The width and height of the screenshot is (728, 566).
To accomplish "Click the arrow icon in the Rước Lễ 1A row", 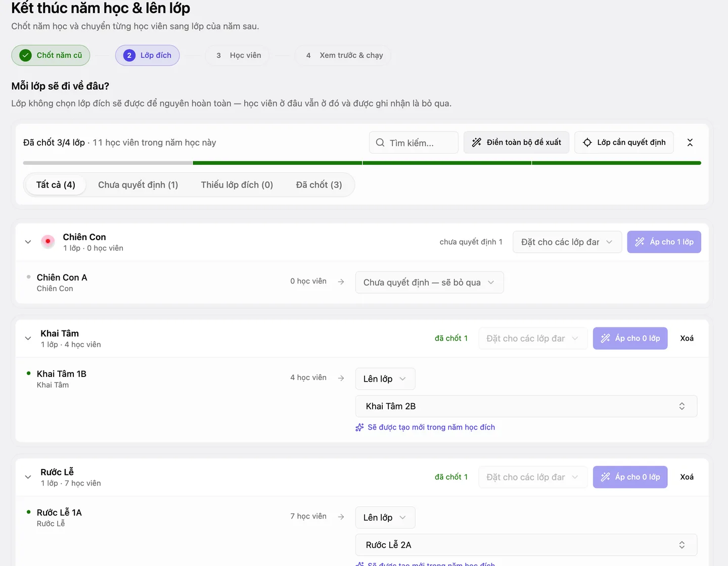I will click(x=341, y=516).
